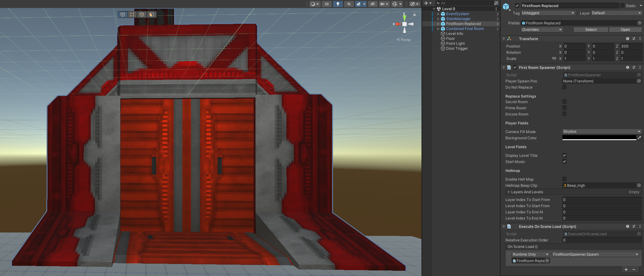
Task: Select the face selection mode cube icon
Action: (152, 15)
